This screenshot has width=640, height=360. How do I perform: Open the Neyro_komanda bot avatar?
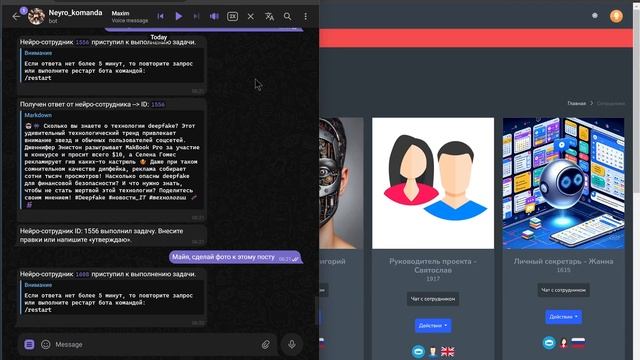coord(36,16)
